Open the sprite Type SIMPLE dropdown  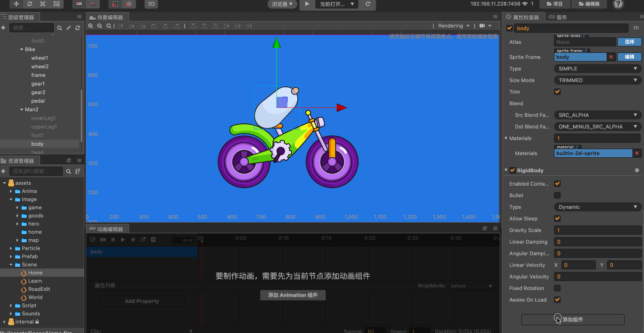598,69
